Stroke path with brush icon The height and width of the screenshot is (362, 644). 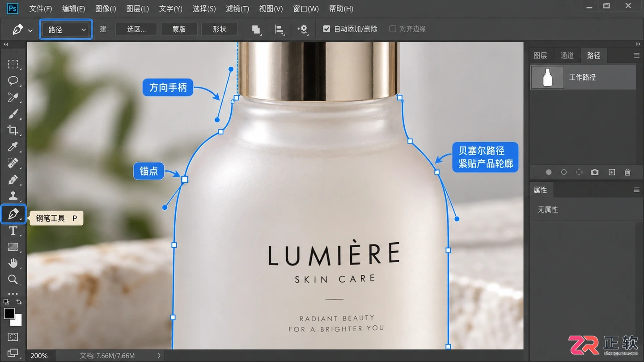[x=564, y=172]
